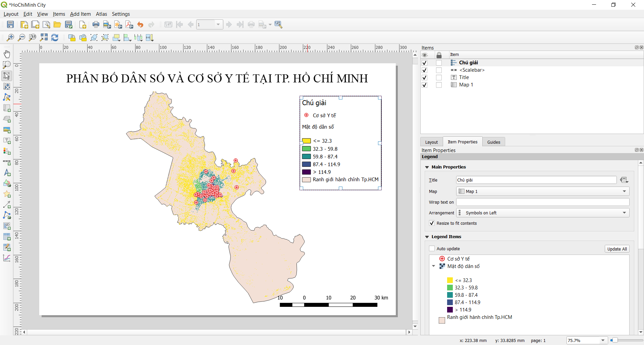Open raise items dropdown tool

click(x=116, y=38)
